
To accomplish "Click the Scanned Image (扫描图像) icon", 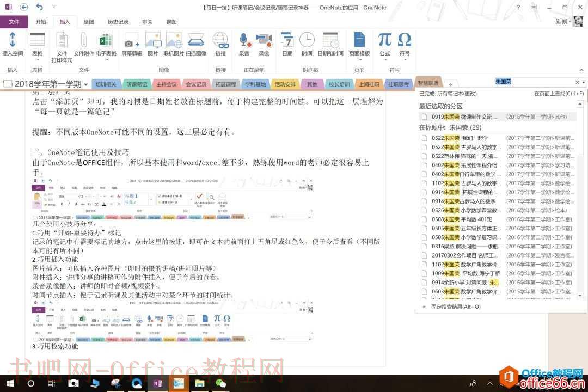I will (195, 40).
